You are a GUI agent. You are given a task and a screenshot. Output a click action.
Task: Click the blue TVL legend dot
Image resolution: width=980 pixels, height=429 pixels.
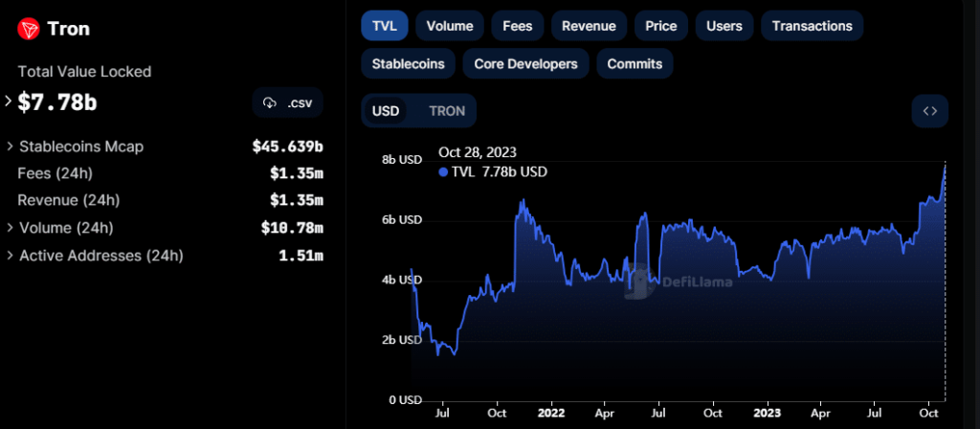tap(443, 172)
